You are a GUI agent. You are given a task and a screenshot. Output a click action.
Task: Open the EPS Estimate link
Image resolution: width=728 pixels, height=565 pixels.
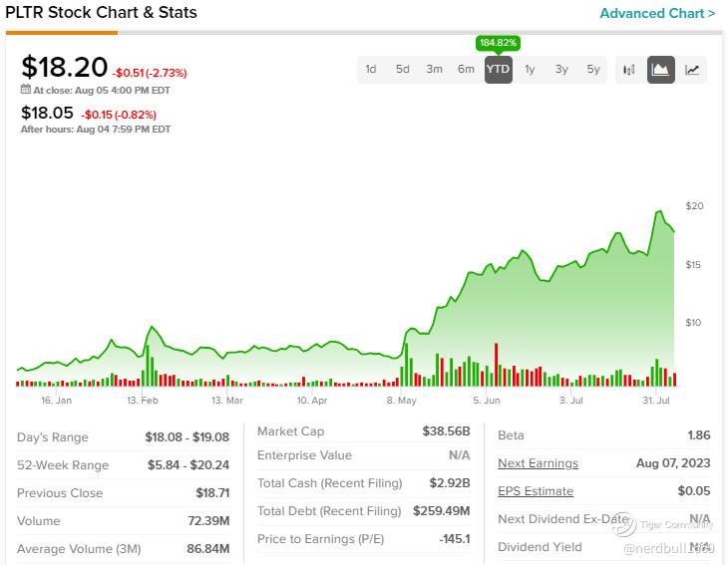[x=536, y=491]
